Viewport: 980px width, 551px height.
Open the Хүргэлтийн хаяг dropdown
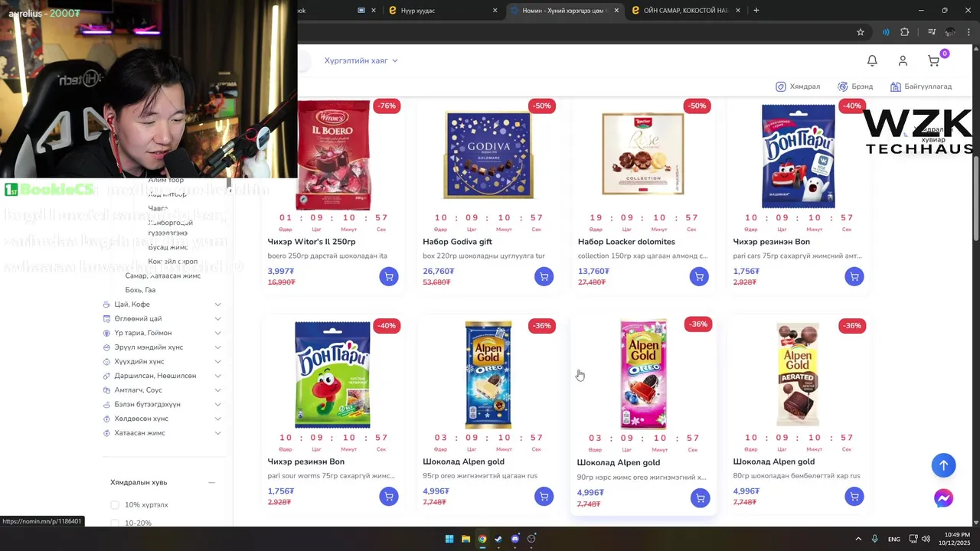(361, 60)
